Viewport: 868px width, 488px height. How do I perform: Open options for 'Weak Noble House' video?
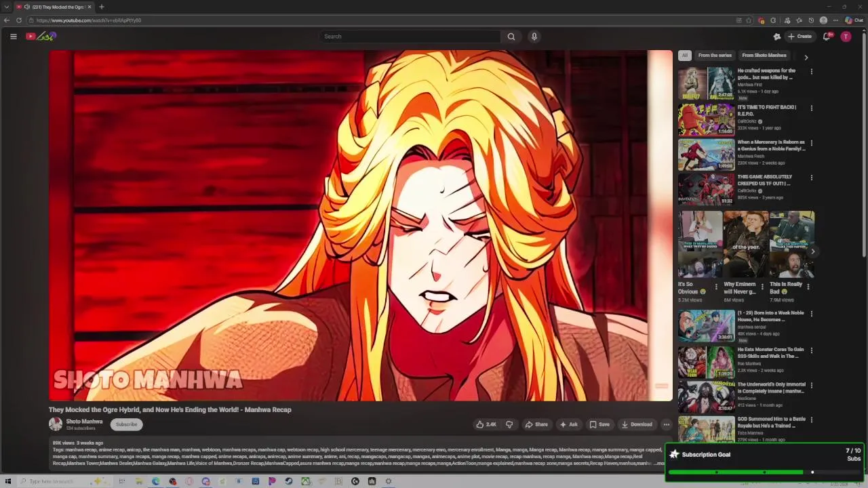click(x=811, y=314)
